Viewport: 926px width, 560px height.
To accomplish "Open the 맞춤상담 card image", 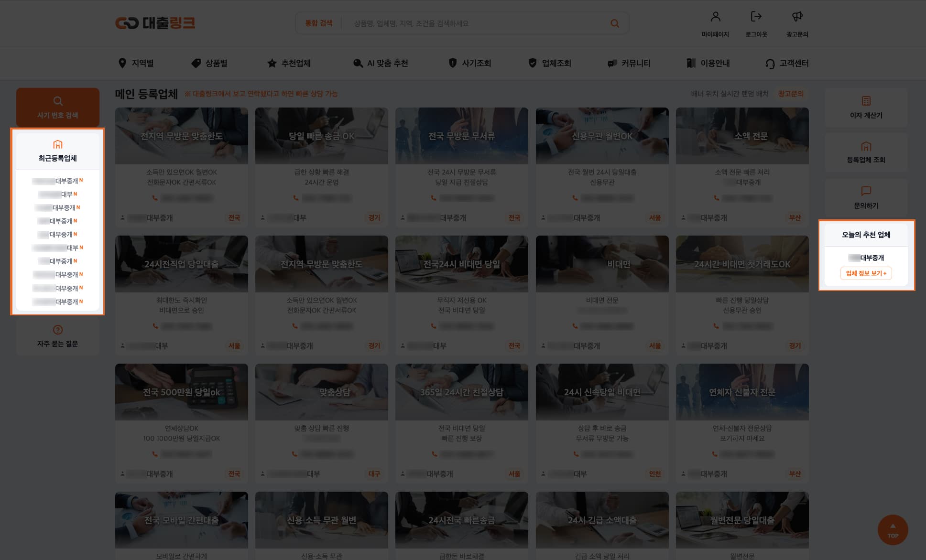I will click(322, 392).
